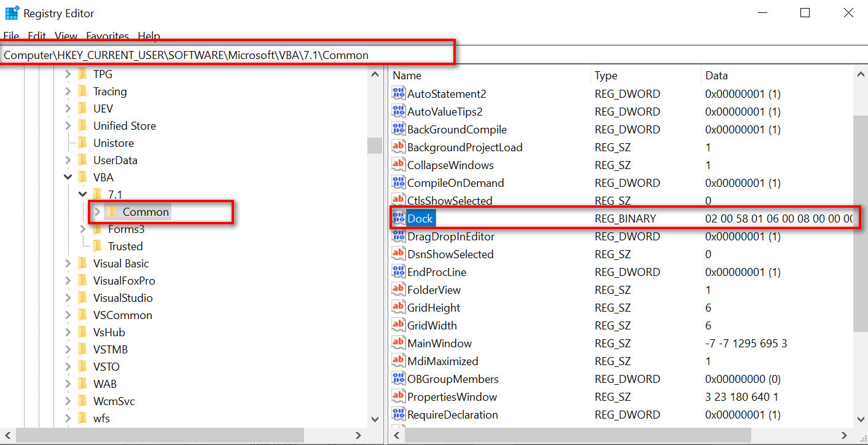Expand the TPG registry key
868x445 pixels.
click(x=68, y=74)
